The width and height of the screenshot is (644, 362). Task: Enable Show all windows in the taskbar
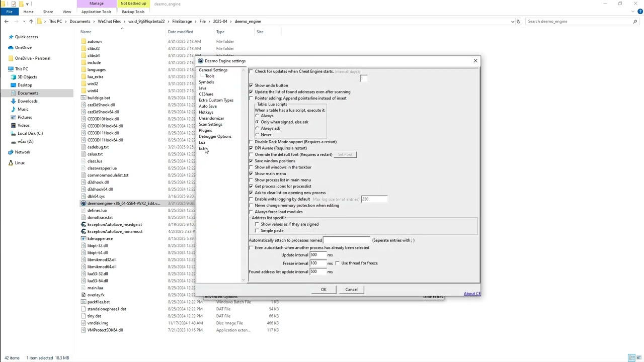pyautogui.click(x=251, y=167)
